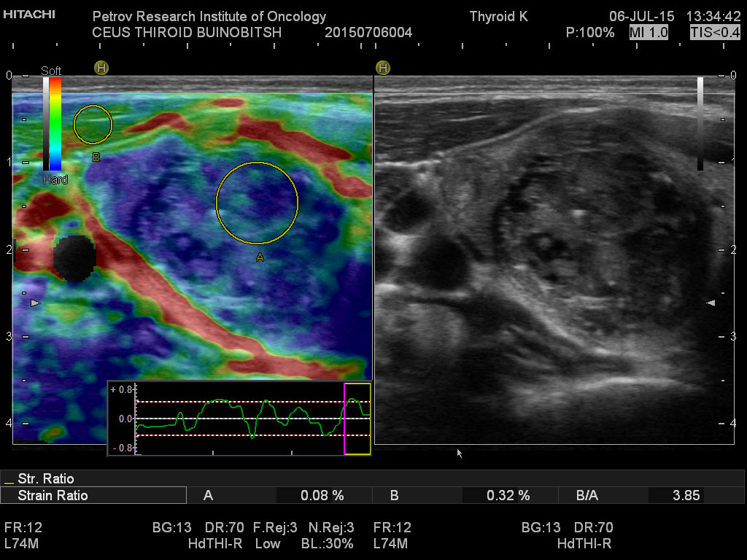Click the right focus depth triangle marker
The height and width of the screenshot is (560, 747).
[711, 302]
